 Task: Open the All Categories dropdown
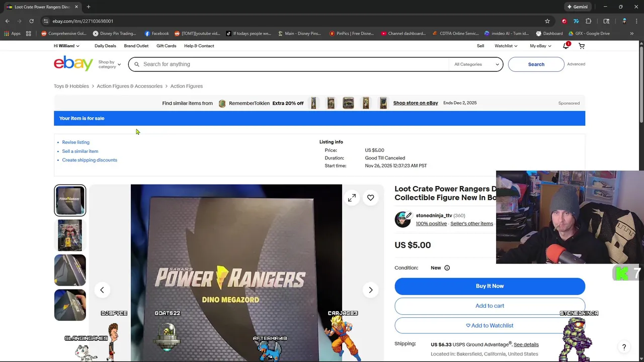[476, 64]
